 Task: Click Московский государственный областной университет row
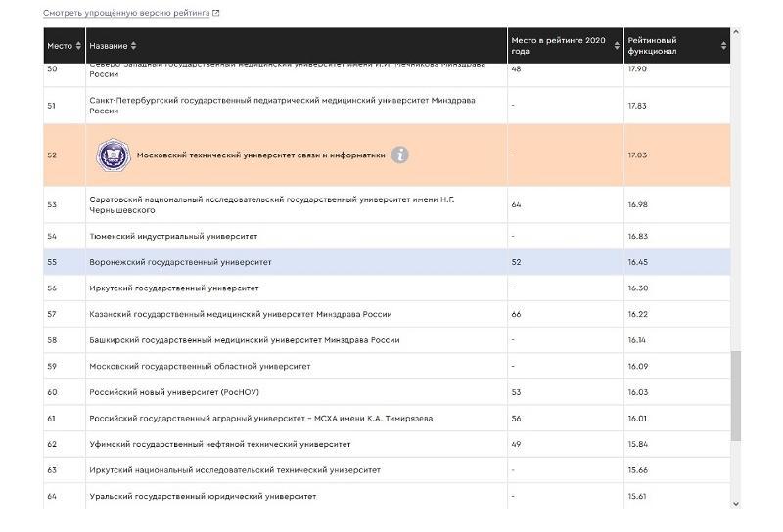coord(200,366)
